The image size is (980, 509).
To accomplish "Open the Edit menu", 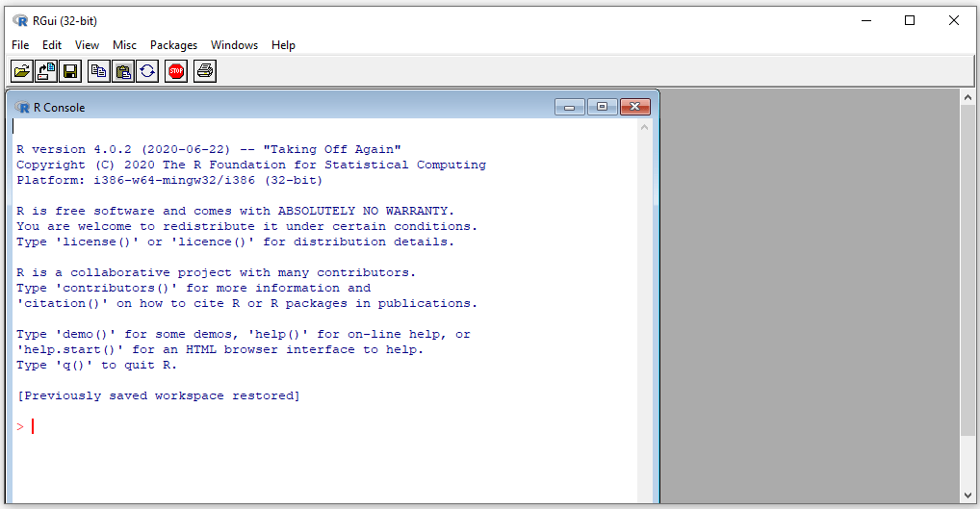I will click(x=52, y=45).
